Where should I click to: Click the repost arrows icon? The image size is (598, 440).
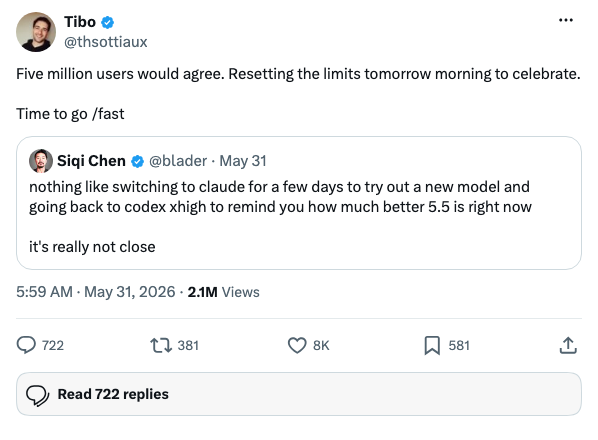161,345
